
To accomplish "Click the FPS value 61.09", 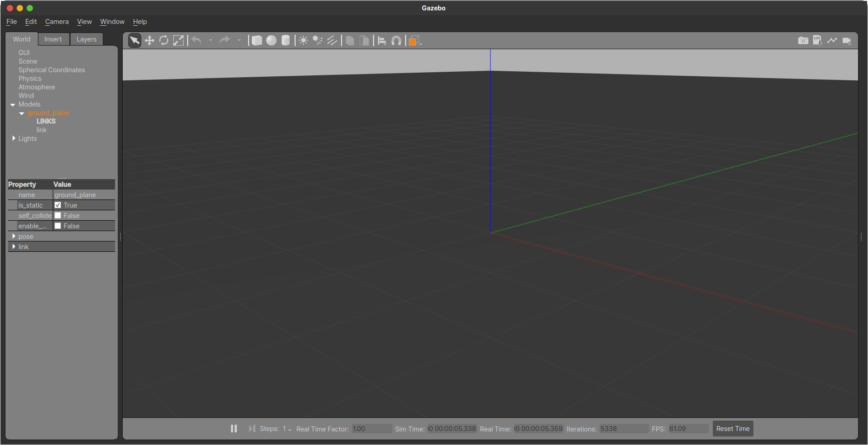I will pos(688,429).
